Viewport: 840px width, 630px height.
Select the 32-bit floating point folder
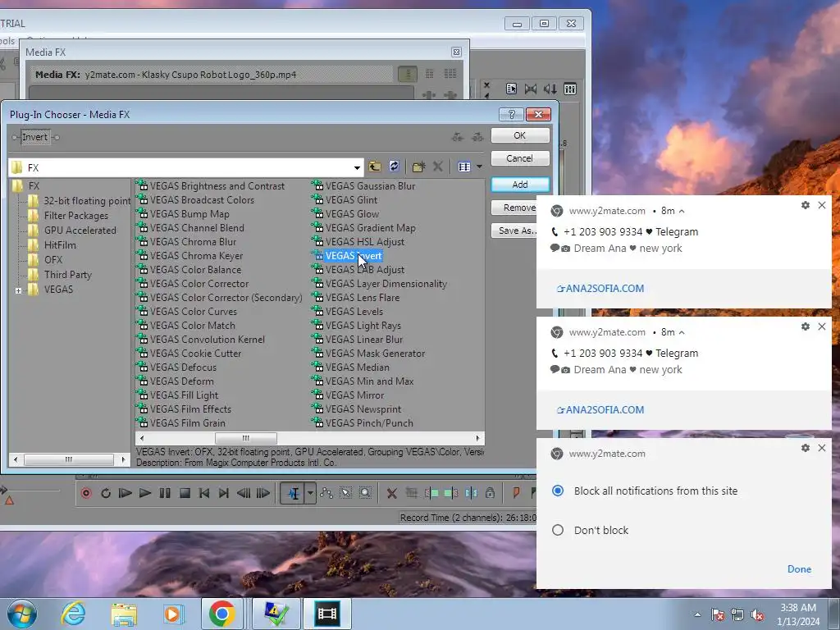pos(87,201)
